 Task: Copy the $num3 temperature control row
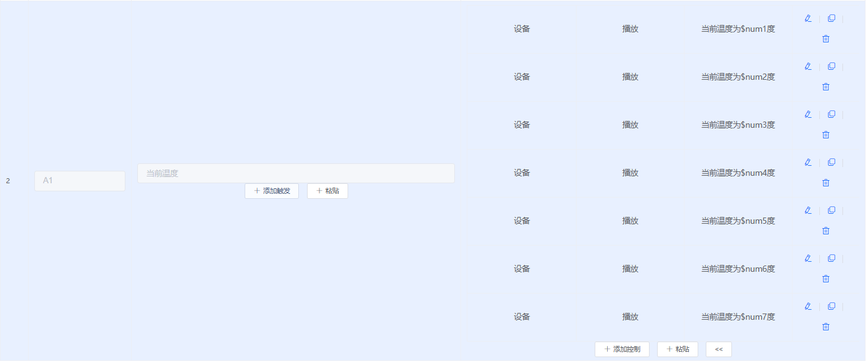pyautogui.click(x=831, y=114)
